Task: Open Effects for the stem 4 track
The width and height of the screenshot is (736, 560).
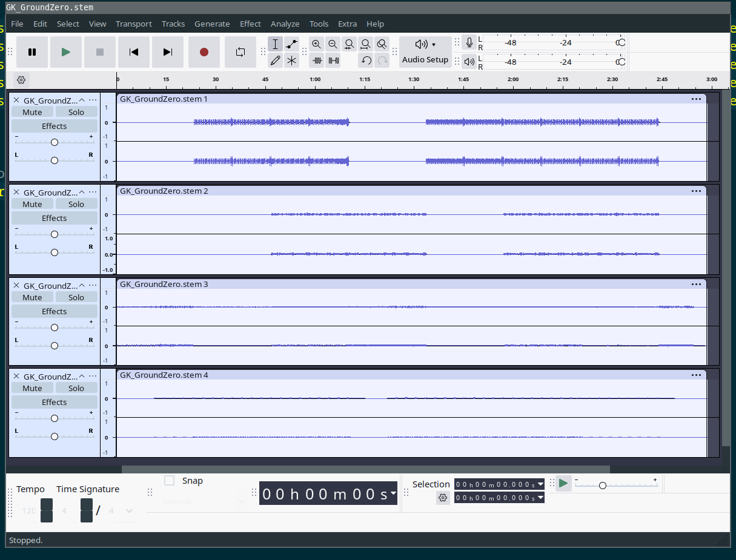Action: point(55,402)
